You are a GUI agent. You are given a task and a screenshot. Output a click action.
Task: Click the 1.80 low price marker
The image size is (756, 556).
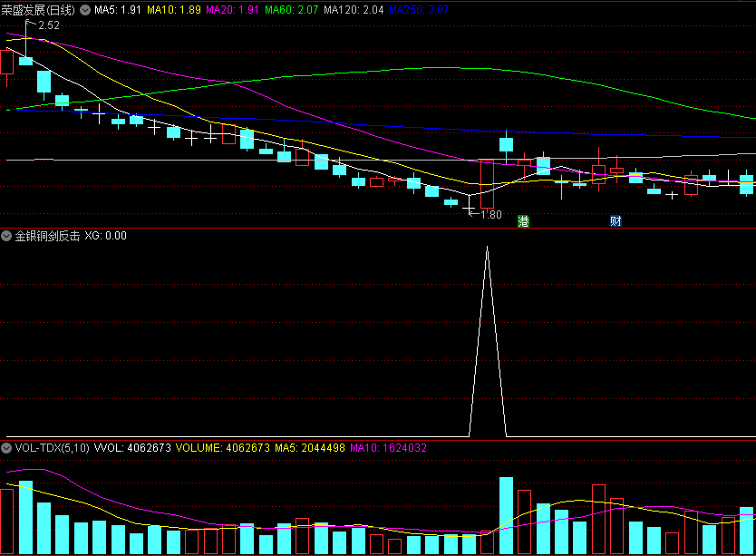[x=491, y=215]
